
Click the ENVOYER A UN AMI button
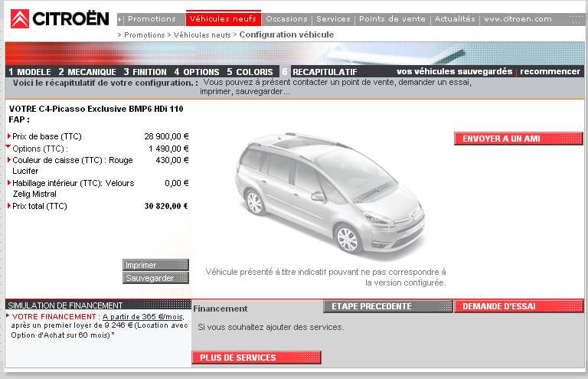(x=518, y=139)
